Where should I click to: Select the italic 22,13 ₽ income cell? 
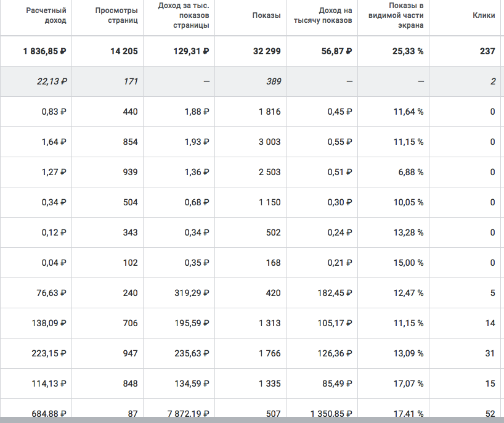(51, 81)
